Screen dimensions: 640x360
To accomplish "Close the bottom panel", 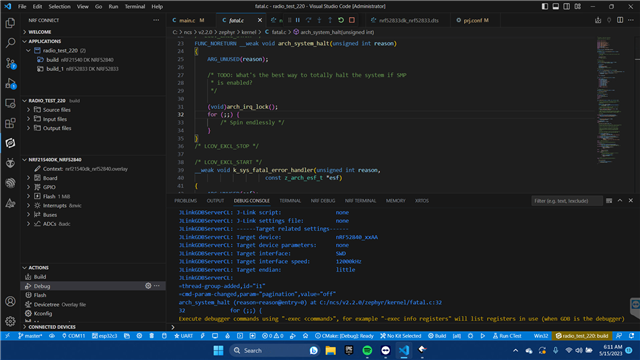I will point(631,200).
